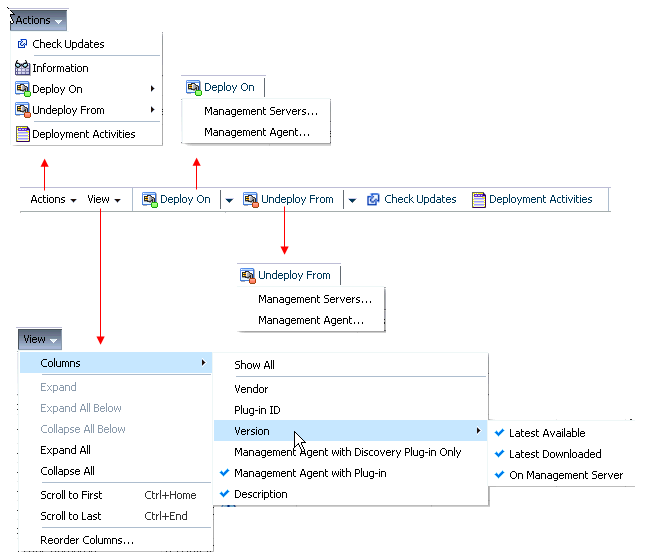Toggle the Latest Available version column
Viewport: 645px width, 558px height.
pos(499,433)
